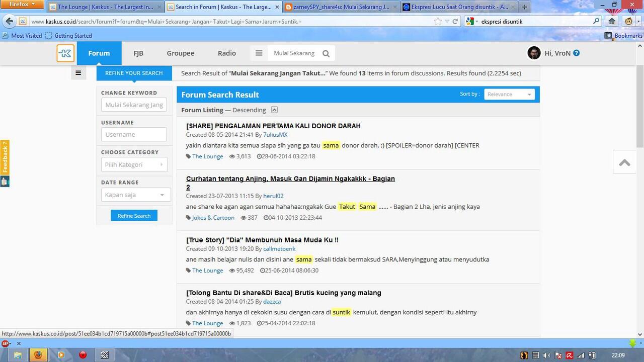Open thread "Dia" Membunuh Masa Muda Ku
This screenshot has width=644, height=362.
[x=262, y=240]
